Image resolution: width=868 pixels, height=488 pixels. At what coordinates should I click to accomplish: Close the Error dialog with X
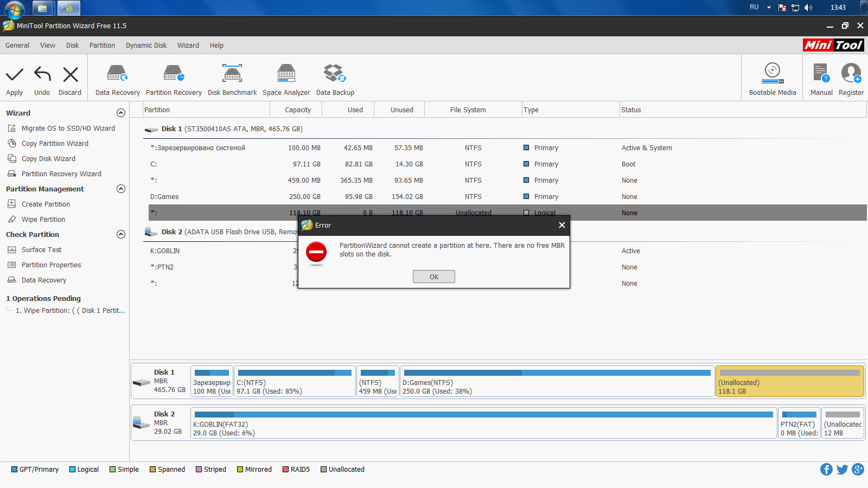(562, 225)
